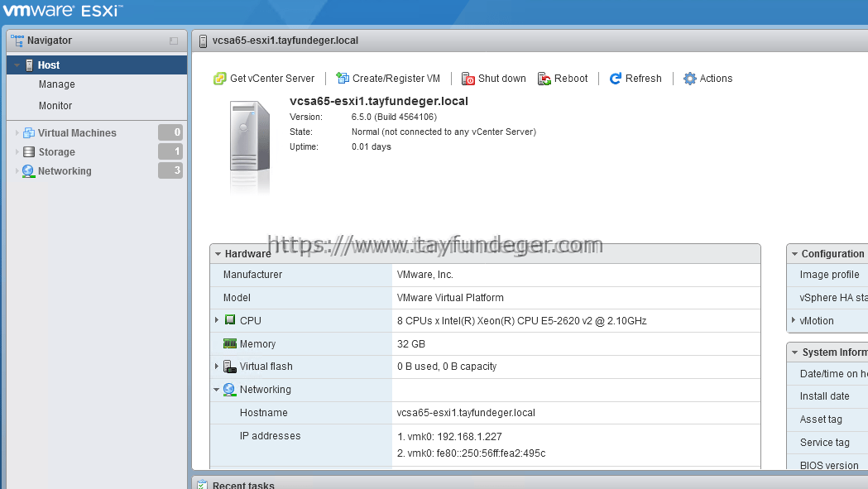Click the Networking count badge 3

170,170
